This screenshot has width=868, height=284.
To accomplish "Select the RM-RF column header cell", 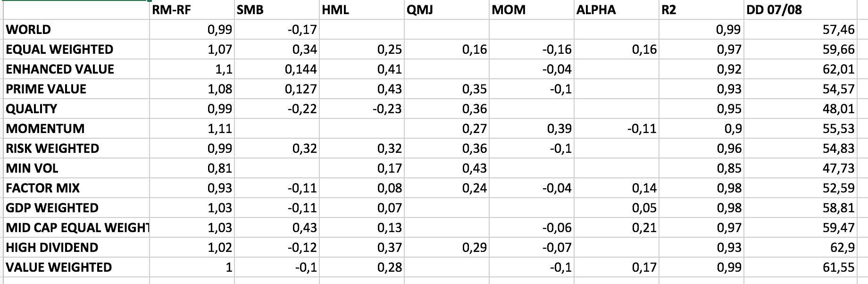I will click(192, 10).
